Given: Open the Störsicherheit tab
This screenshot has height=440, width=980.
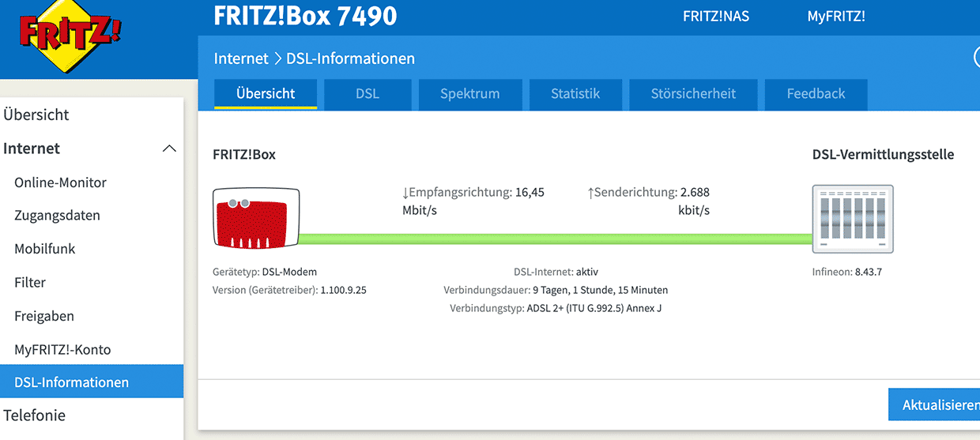Looking at the screenshot, I should 693,93.
